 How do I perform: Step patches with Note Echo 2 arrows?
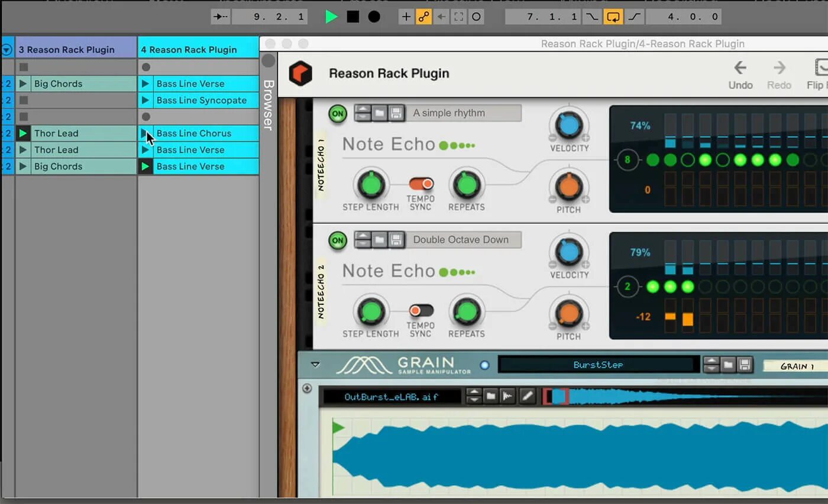tap(363, 240)
